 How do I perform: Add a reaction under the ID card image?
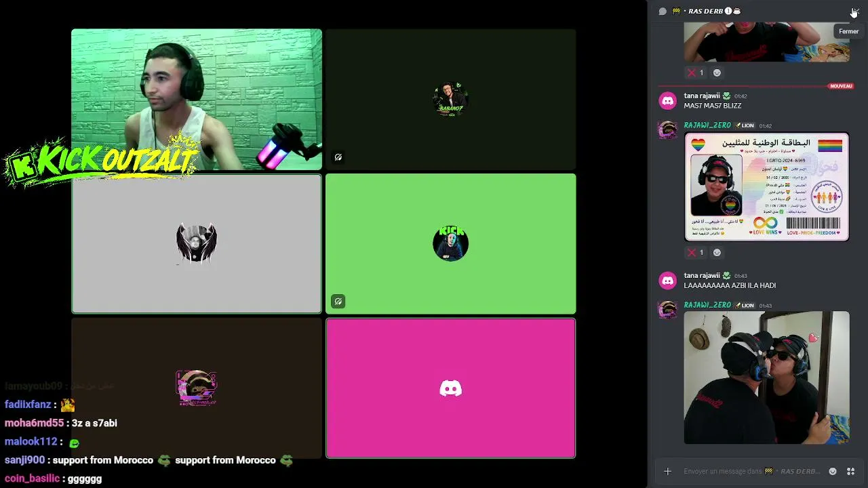717,252
